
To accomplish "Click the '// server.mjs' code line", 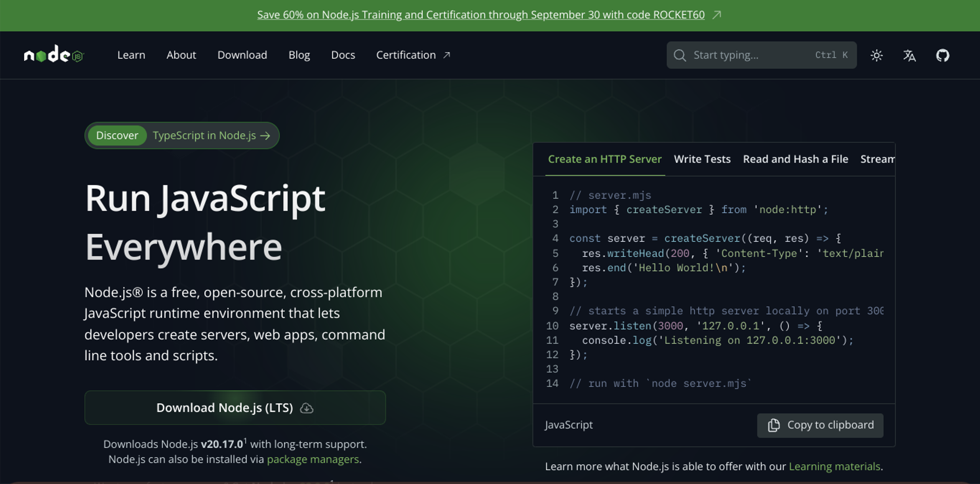I will click(x=610, y=196).
